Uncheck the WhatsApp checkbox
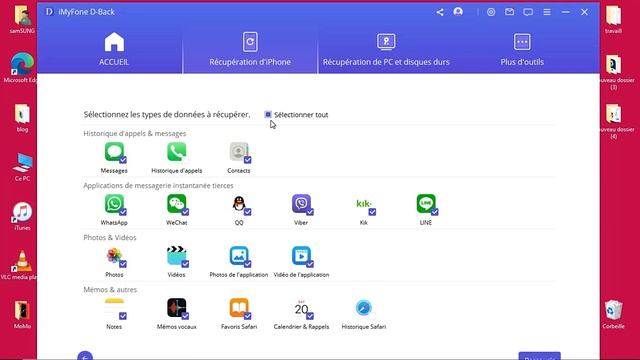The image size is (640, 360). [123, 212]
